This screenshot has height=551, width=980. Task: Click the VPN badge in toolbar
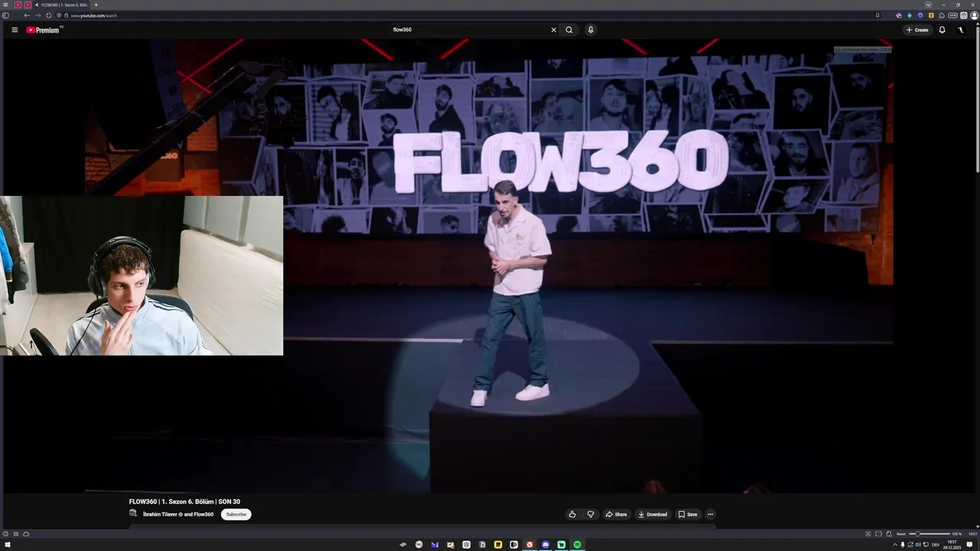point(952,15)
